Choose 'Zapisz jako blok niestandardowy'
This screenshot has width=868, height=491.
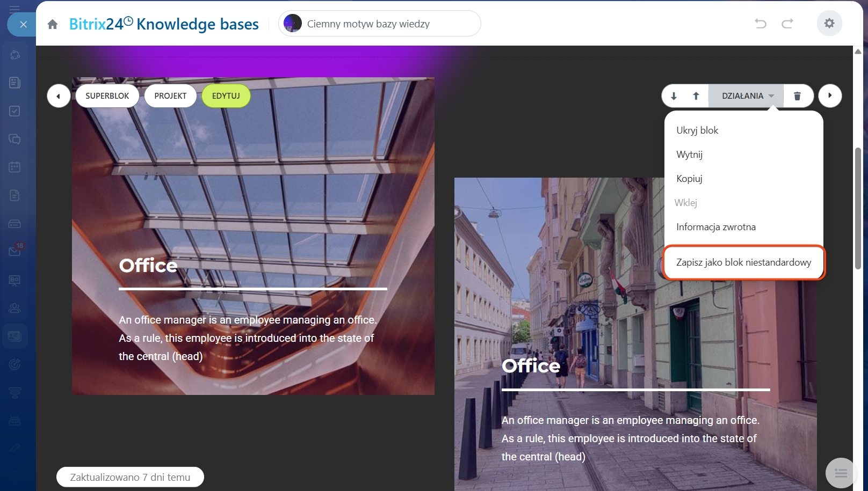[743, 262]
